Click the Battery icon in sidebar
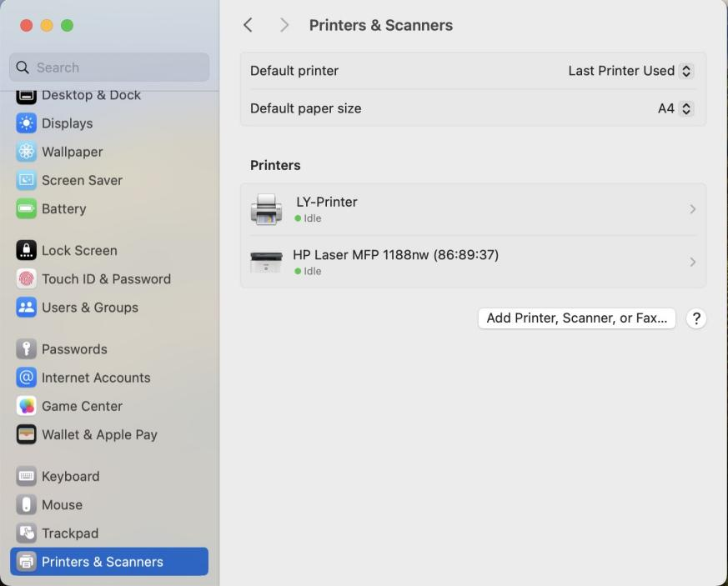 point(27,208)
